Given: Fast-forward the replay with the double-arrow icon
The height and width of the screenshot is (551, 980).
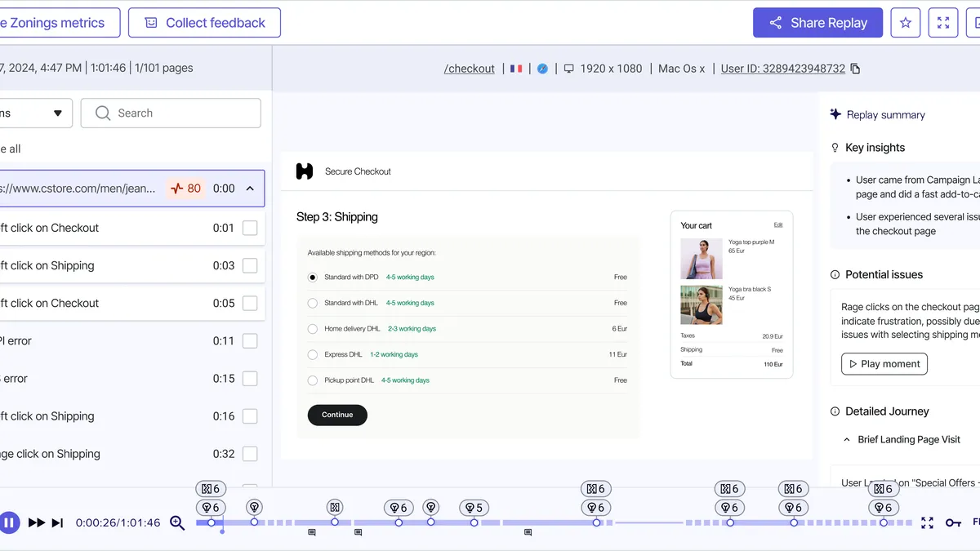Looking at the screenshot, I should pyautogui.click(x=37, y=522).
